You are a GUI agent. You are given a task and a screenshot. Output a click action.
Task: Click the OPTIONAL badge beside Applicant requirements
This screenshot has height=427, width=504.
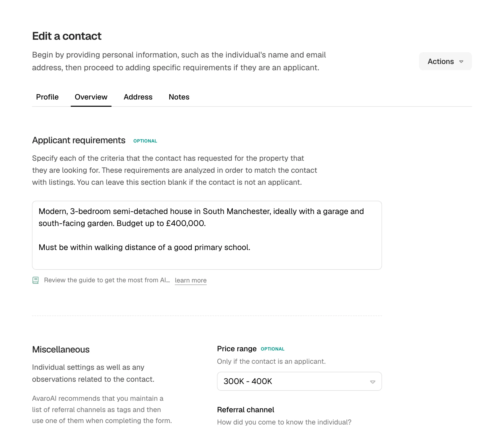pyautogui.click(x=145, y=141)
